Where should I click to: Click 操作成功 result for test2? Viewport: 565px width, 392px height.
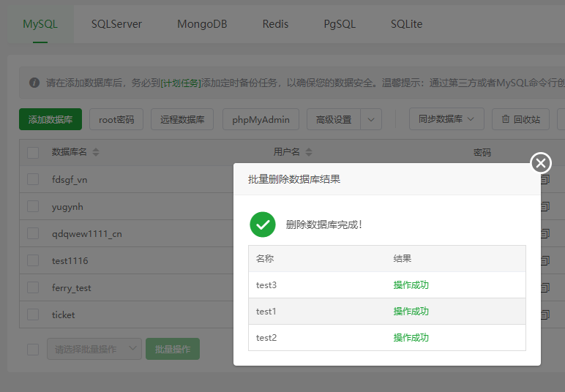(x=411, y=338)
